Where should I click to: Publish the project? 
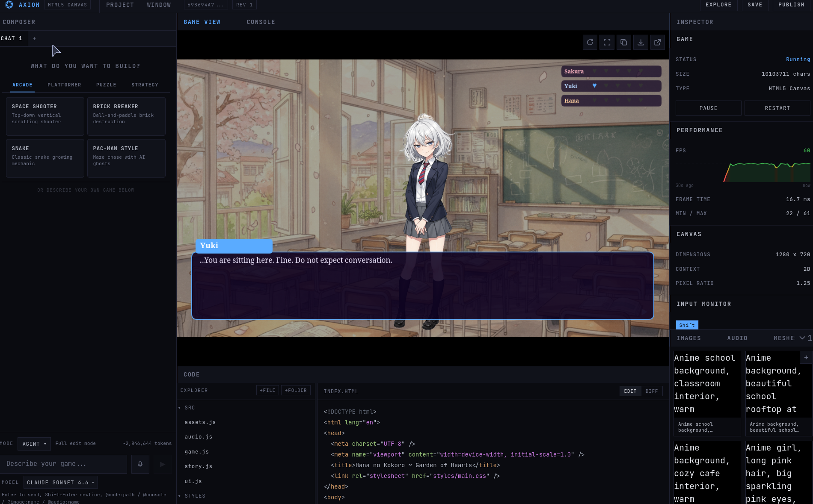click(791, 5)
